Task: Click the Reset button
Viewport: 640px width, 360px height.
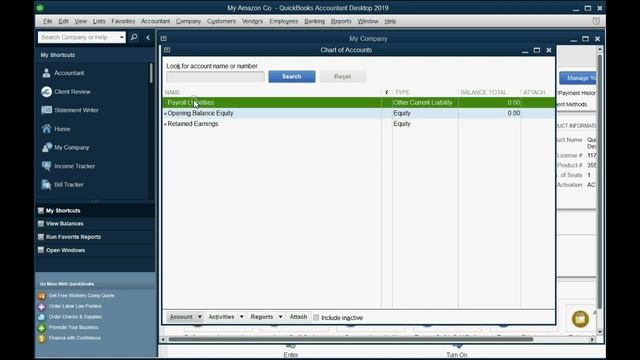Action: (342, 76)
